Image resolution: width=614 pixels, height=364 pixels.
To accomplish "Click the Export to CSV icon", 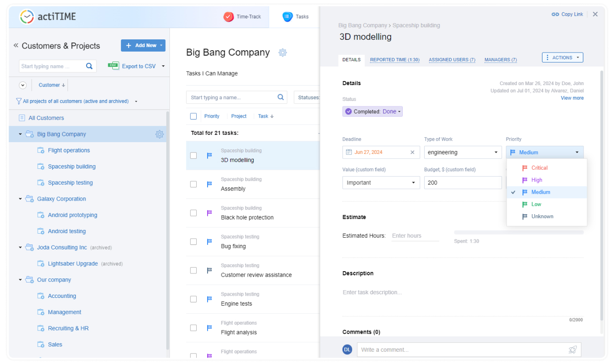I will (x=113, y=66).
